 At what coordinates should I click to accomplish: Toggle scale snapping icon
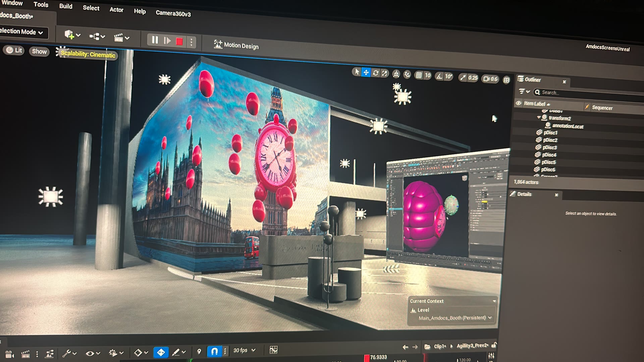(463, 77)
